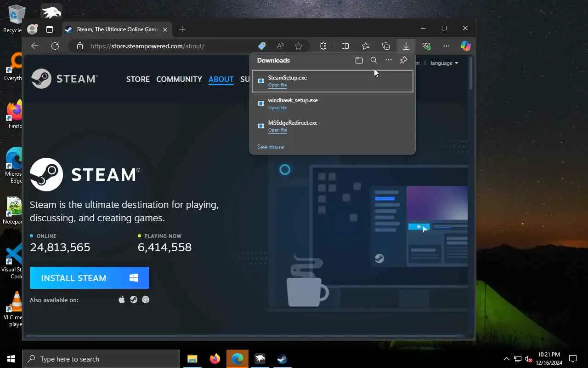Open Edge Settings and more menu

447,46
